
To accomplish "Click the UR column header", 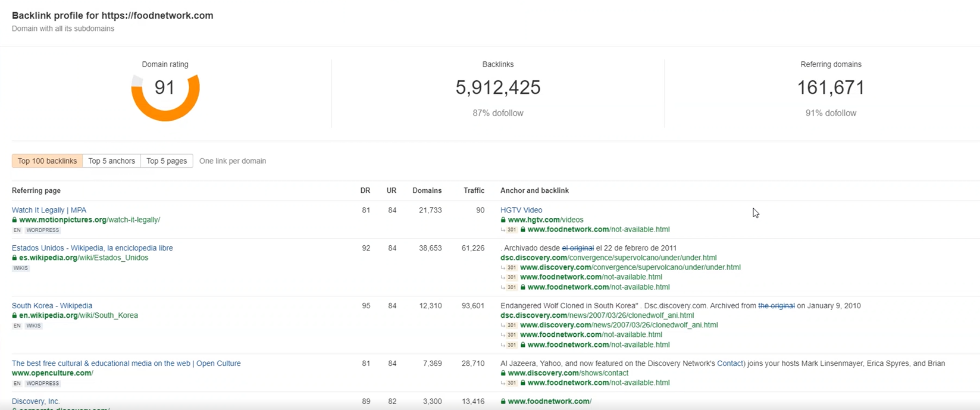I will (392, 190).
